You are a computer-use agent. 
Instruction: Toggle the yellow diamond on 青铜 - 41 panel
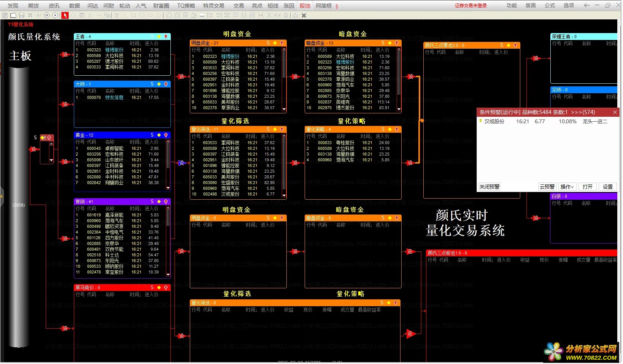click(159, 202)
